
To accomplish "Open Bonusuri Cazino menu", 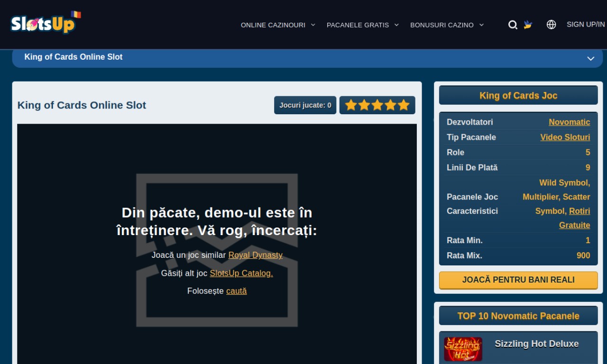I will [x=442, y=25].
